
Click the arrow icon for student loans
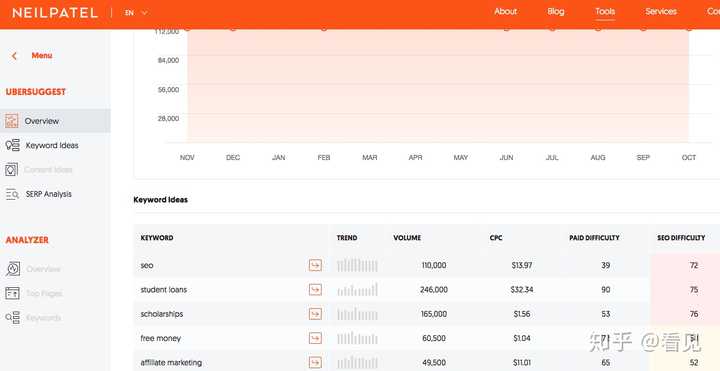[x=315, y=290]
